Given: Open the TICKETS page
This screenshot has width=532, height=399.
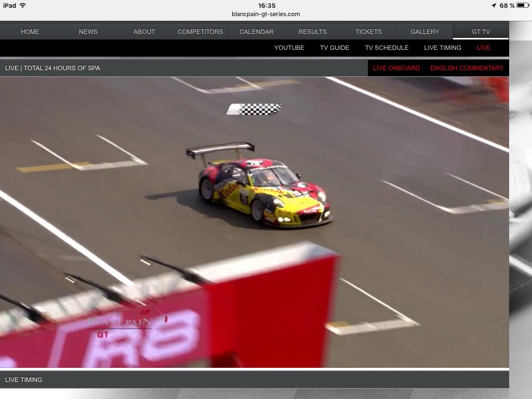Looking at the screenshot, I should [x=368, y=32].
